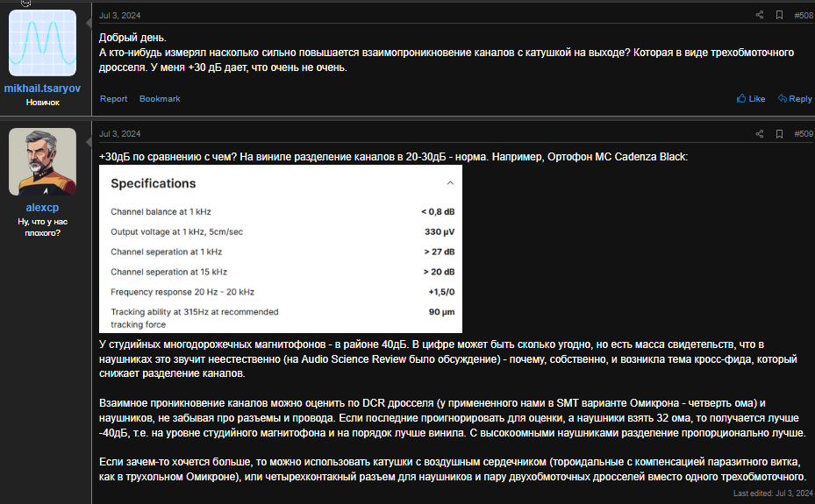Click the '90 µm' value
This screenshot has height=504, width=815.
tap(441, 312)
